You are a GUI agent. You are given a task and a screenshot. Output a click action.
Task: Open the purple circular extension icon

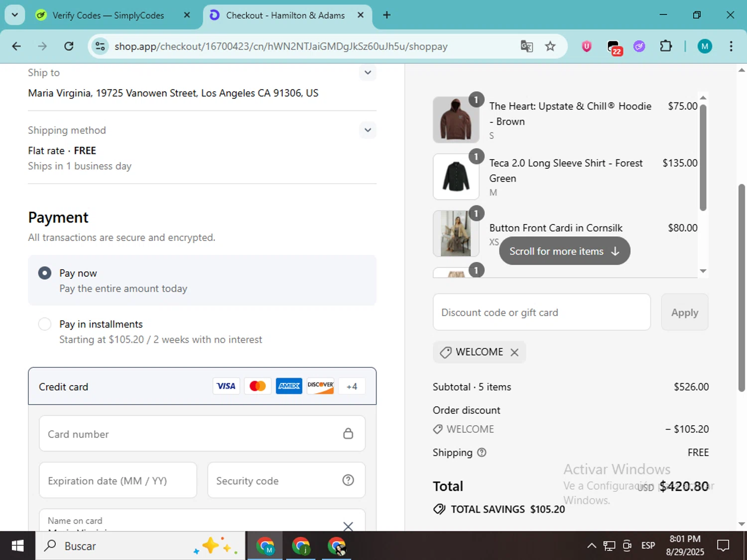[x=639, y=46]
